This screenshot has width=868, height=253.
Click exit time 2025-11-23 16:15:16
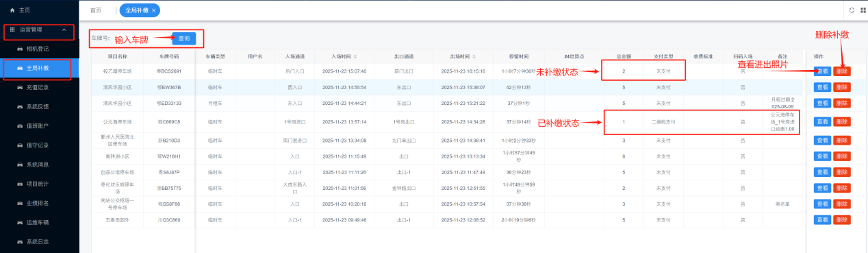(463, 71)
